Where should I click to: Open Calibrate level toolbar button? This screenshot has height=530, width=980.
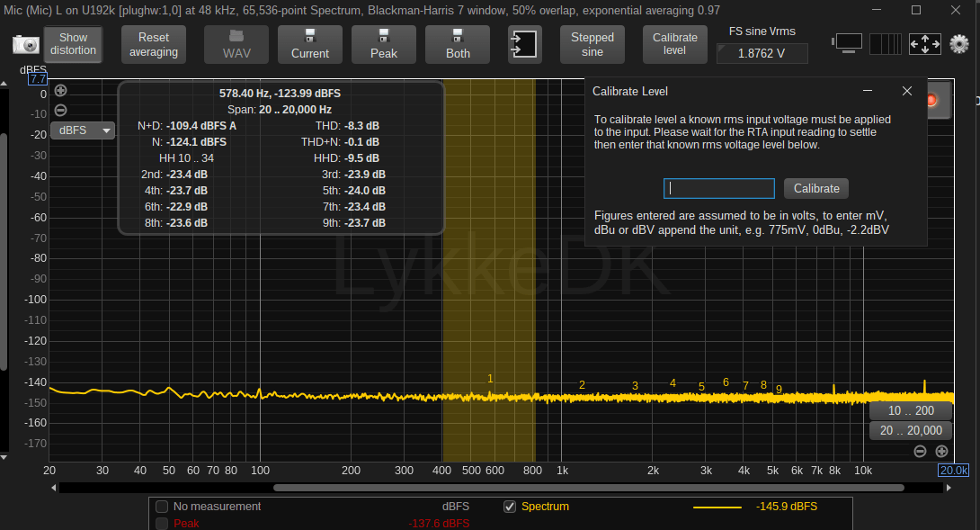click(x=674, y=44)
